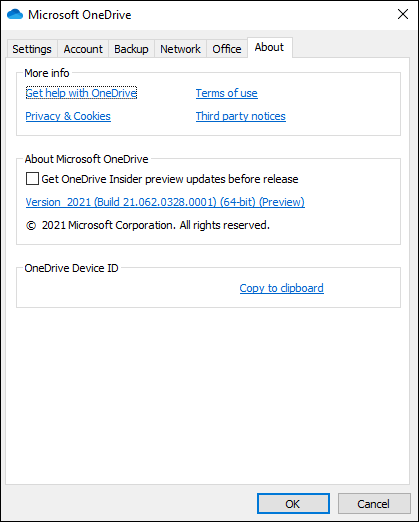Click the OneDrive cloud icon in title bar
The height and width of the screenshot is (522, 419).
point(15,14)
